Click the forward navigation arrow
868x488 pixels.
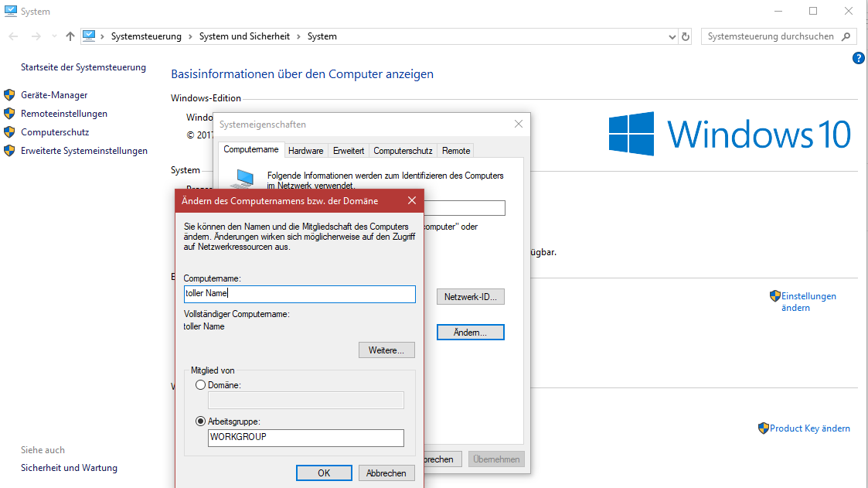click(36, 36)
